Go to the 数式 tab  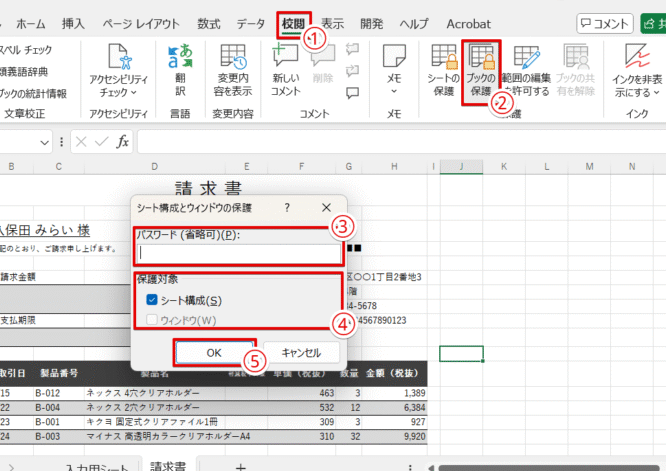(x=209, y=24)
